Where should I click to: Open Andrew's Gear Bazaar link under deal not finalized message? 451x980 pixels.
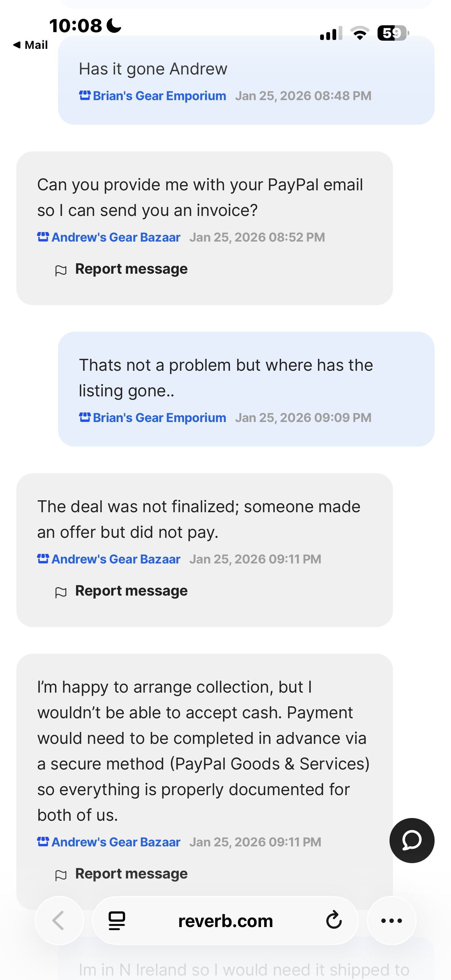[x=115, y=559]
